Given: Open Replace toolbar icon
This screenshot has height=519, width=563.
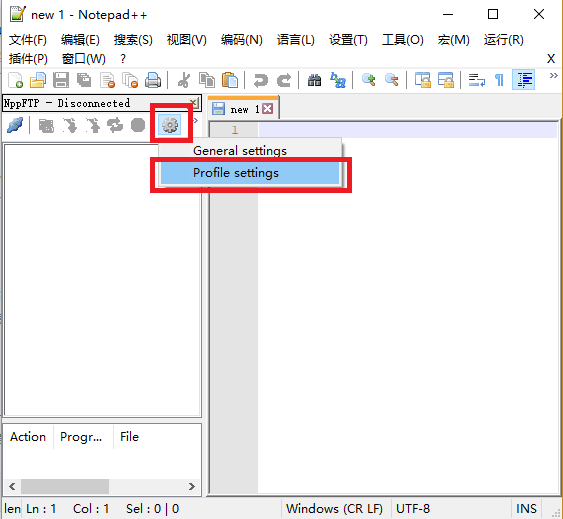Looking at the screenshot, I should coord(338,80).
